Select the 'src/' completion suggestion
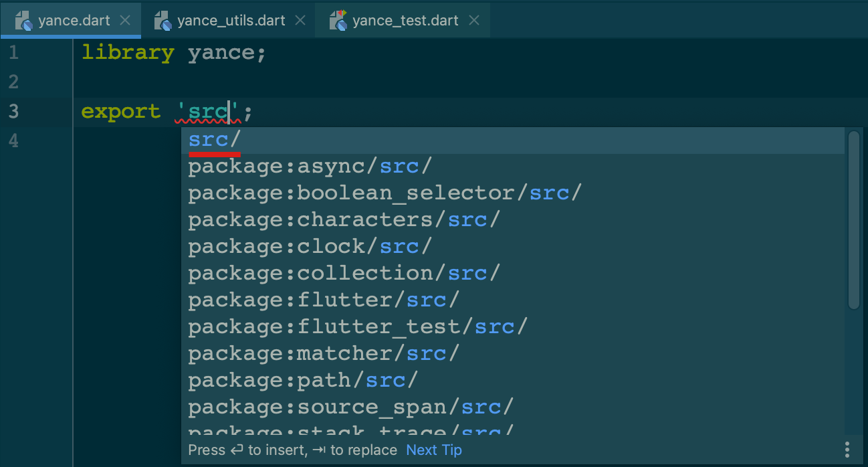868x467 pixels. [513, 140]
